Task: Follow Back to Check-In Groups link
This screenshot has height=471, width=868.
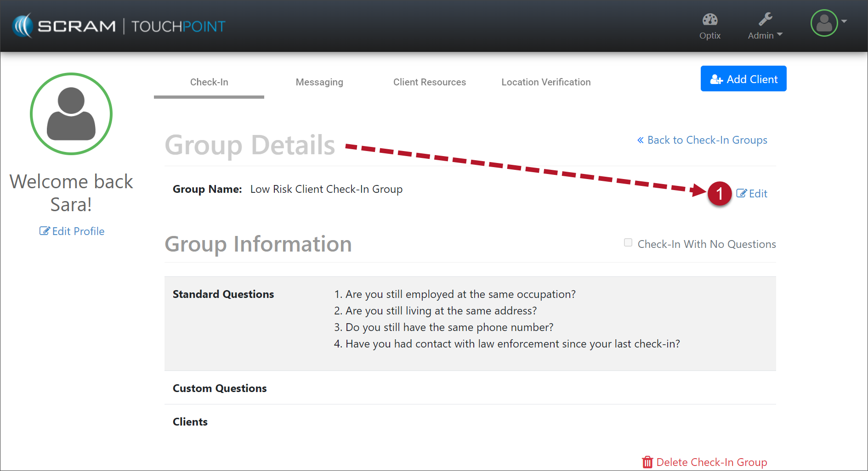Action: (x=707, y=140)
